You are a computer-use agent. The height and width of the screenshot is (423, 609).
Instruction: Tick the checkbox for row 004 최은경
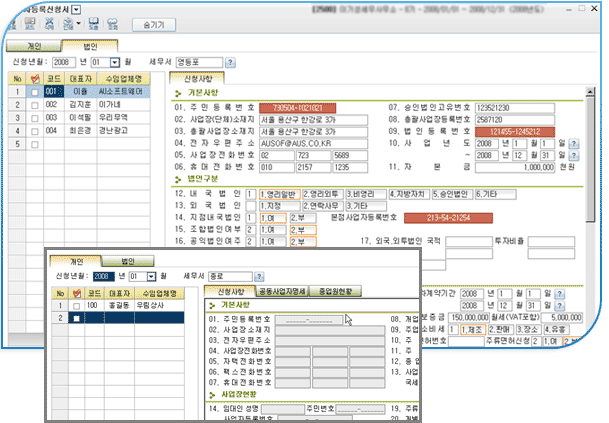(35, 131)
